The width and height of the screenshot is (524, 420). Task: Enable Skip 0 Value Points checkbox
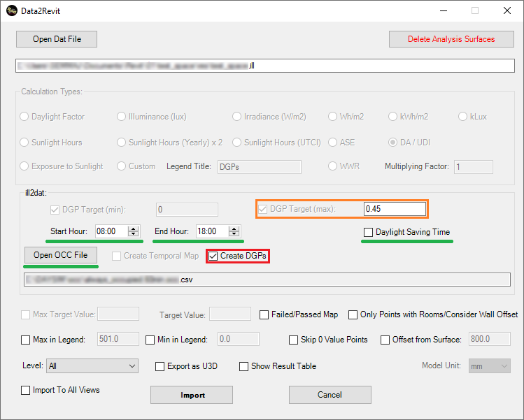[x=293, y=340]
